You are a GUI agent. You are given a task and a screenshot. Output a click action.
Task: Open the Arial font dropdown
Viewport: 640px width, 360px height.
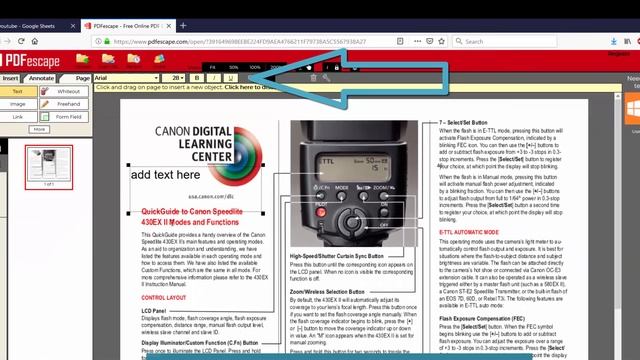tap(126, 78)
